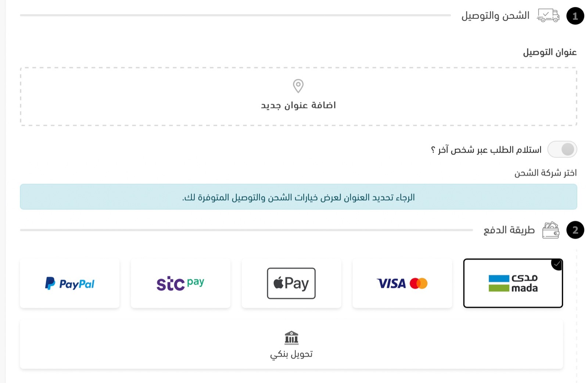Click the bank building icon
This screenshot has width=588, height=383.
point(291,337)
